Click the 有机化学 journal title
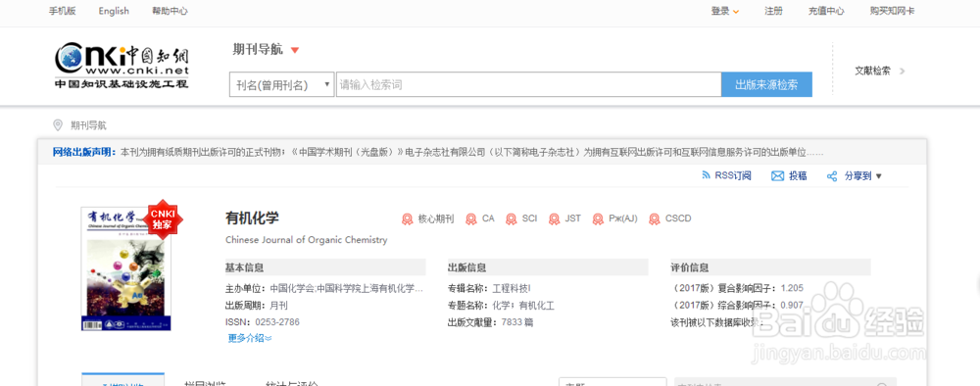This screenshot has height=386, width=980. pos(252,218)
